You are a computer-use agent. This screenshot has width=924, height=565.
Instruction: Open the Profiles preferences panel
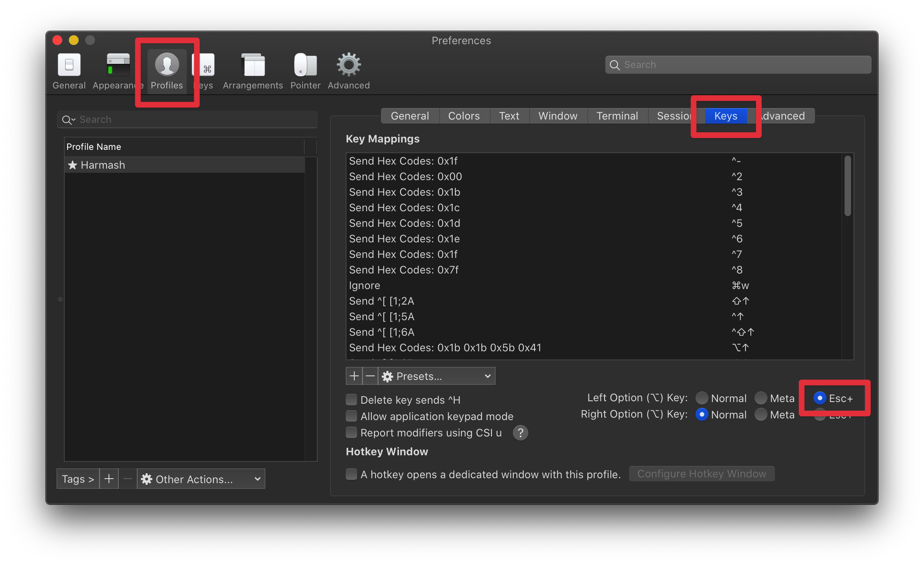coord(166,69)
